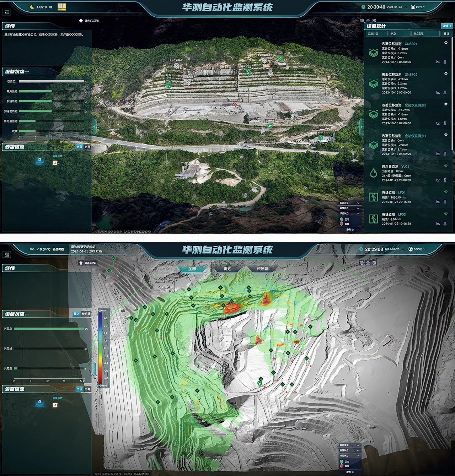Viewport: 455px width, 476px height.
Task: Locate 全站仪监测点1 on the map
Action: 445,154
